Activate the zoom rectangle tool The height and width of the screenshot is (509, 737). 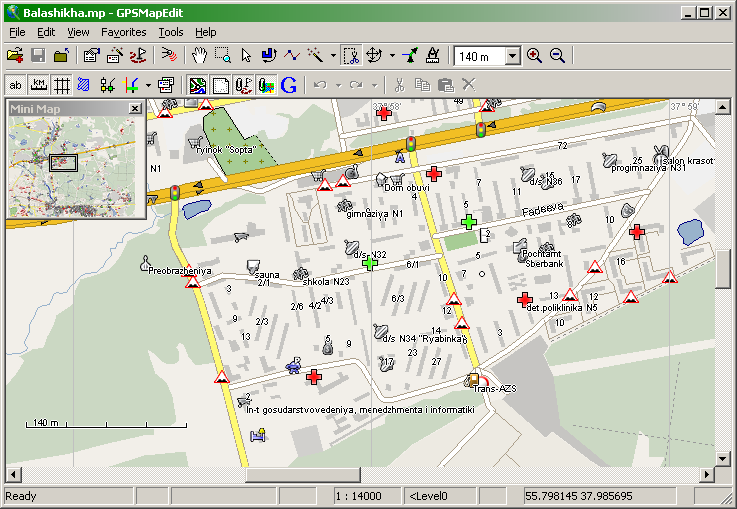(x=223, y=56)
